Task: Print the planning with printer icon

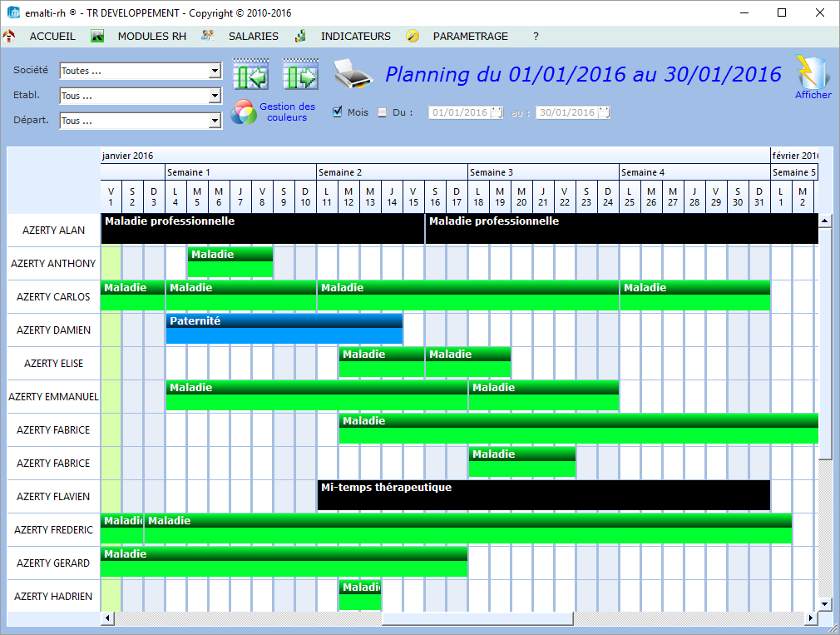Action: 353,74
